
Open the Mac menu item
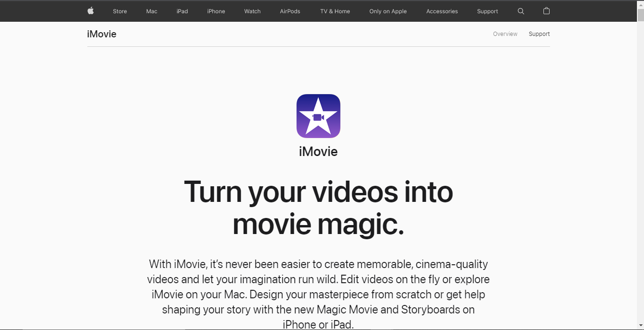pos(152,11)
